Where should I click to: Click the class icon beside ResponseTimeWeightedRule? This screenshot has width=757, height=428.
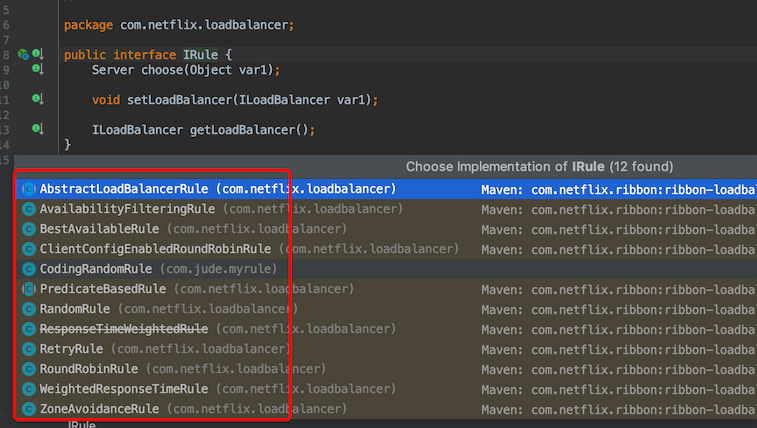(29, 329)
